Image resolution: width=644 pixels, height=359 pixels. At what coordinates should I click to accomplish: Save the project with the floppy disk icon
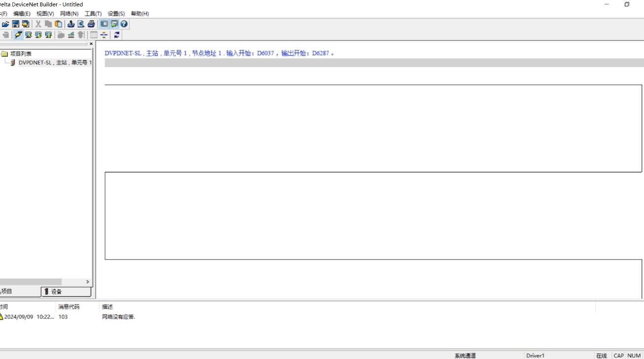click(x=15, y=24)
